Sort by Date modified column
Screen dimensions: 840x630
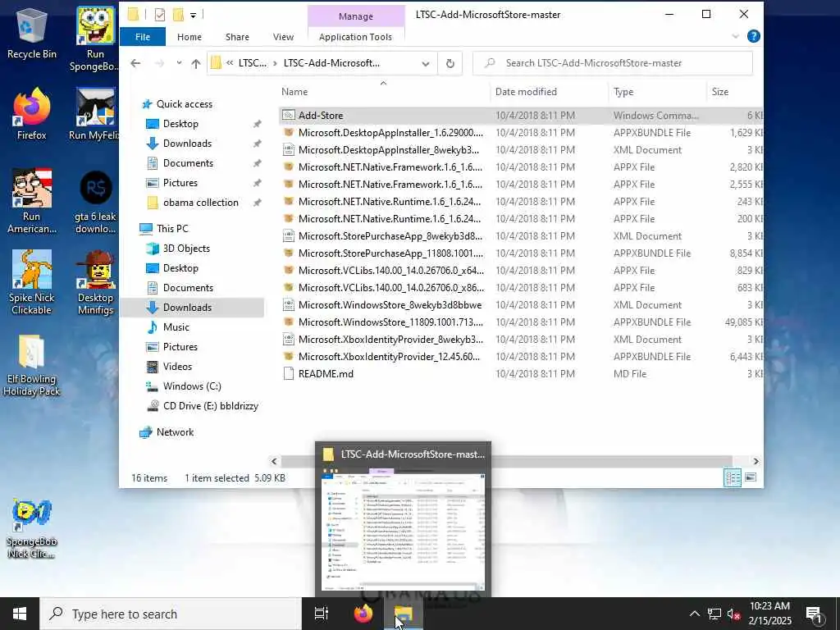pyautogui.click(x=526, y=92)
